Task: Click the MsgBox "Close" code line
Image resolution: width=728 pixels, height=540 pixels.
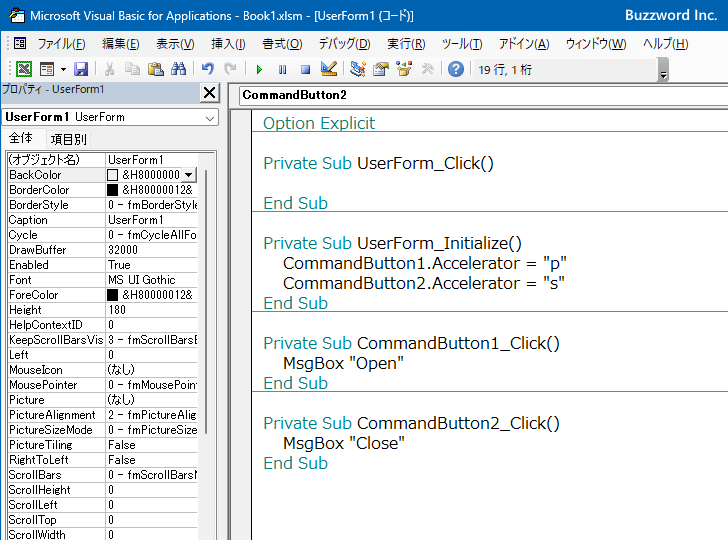Action: [x=344, y=443]
